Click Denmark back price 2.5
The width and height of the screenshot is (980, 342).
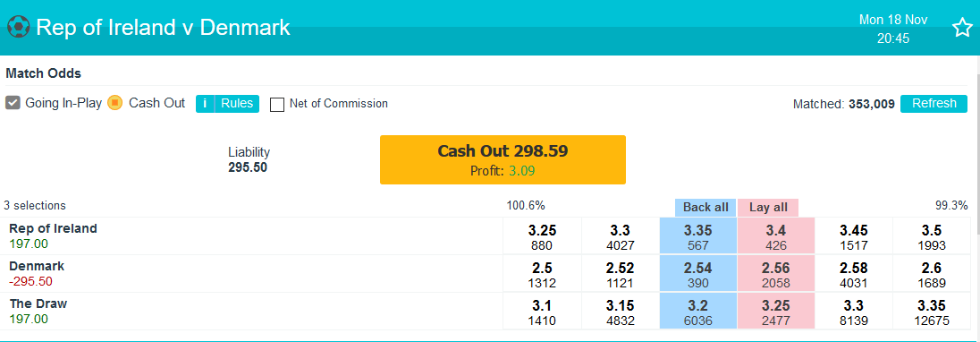coord(542,274)
